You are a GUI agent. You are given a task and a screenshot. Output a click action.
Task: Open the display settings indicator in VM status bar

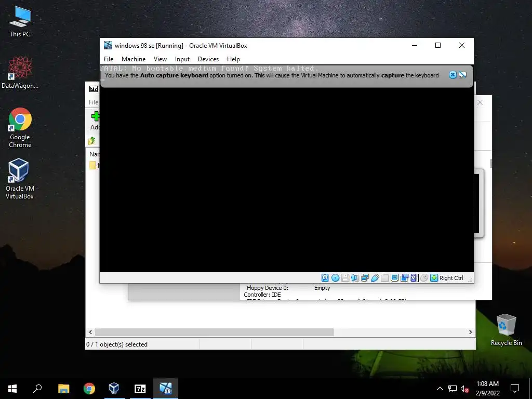(395, 278)
